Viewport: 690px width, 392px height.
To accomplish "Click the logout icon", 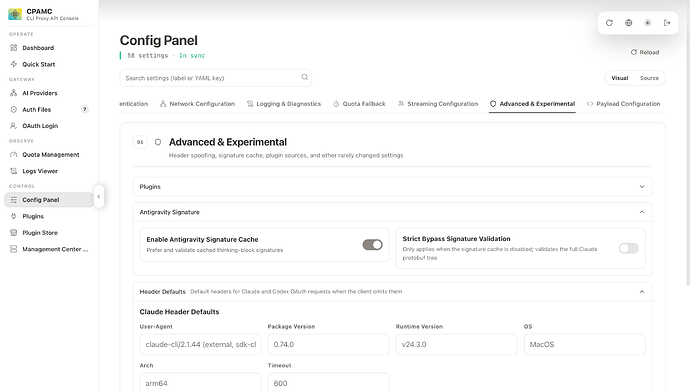I will pos(667,23).
